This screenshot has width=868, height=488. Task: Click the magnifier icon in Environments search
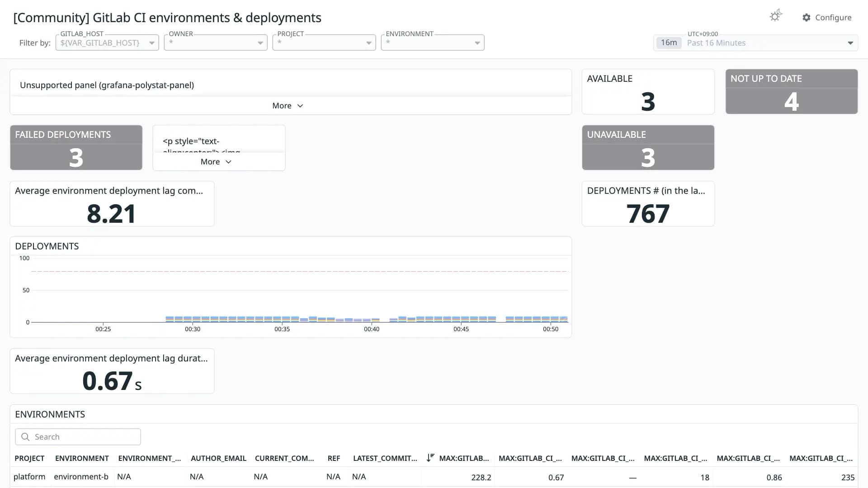pos(25,437)
